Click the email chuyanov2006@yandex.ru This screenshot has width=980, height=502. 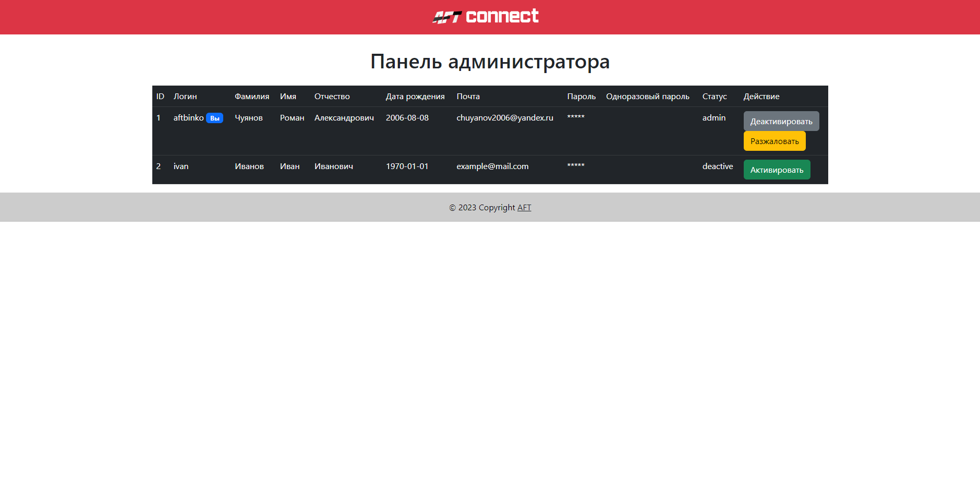click(505, 117)
